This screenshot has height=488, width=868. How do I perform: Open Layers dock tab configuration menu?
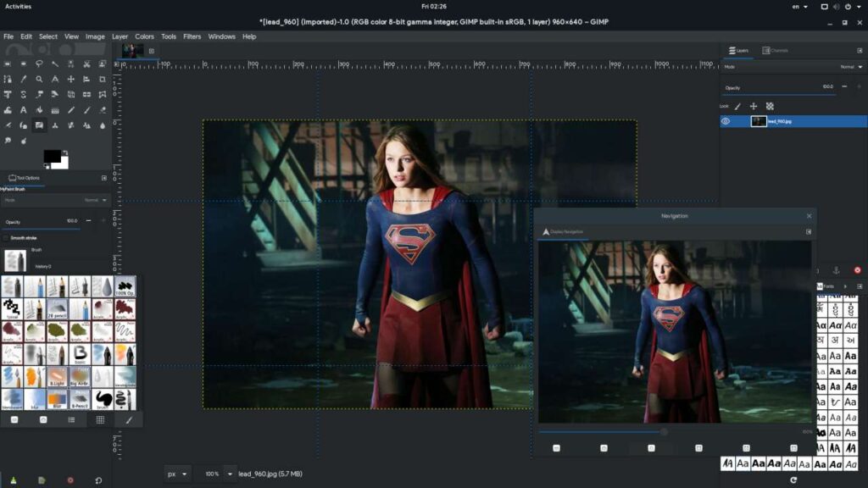tap(860, 50)
